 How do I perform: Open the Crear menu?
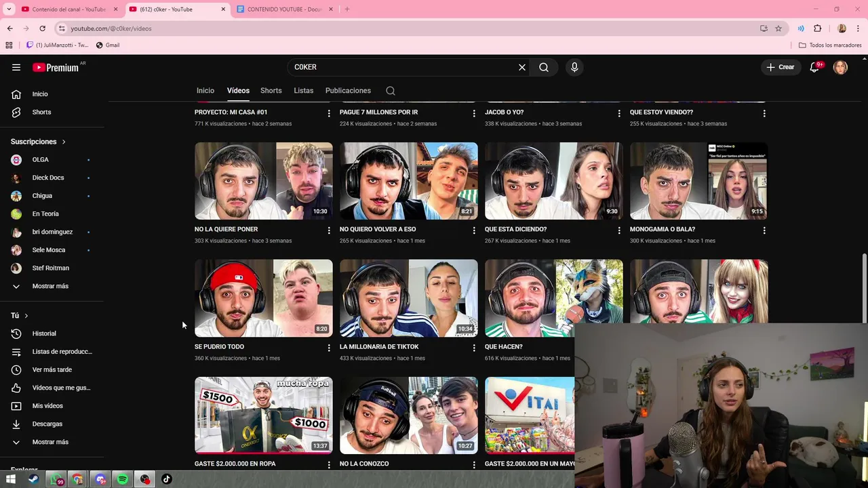[781, 67]
